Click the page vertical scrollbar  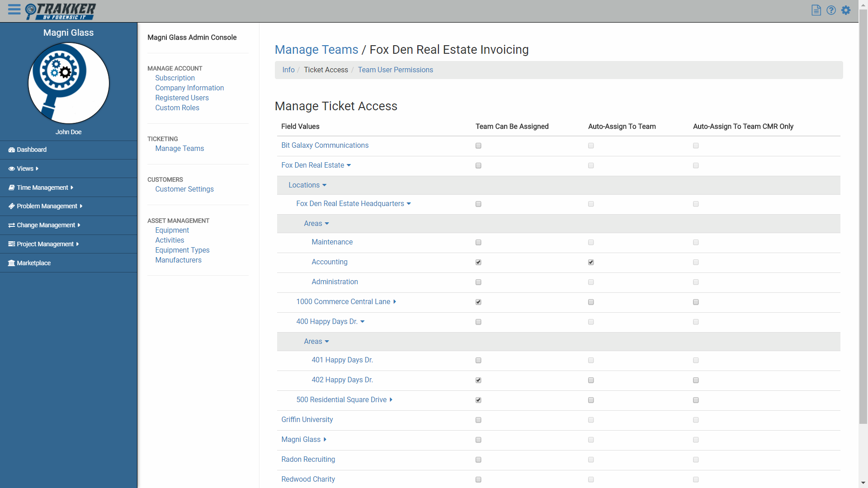click(x=863, y=217)
